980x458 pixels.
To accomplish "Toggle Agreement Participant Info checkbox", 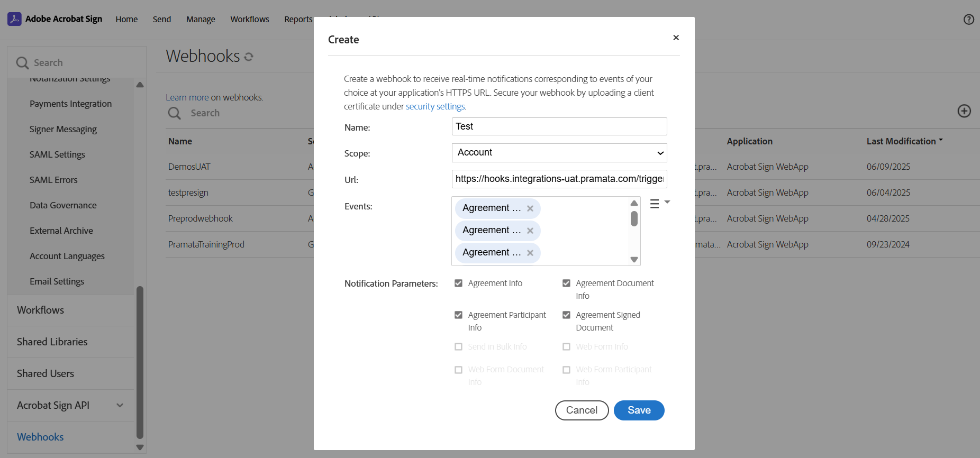I will pos(458,315).
